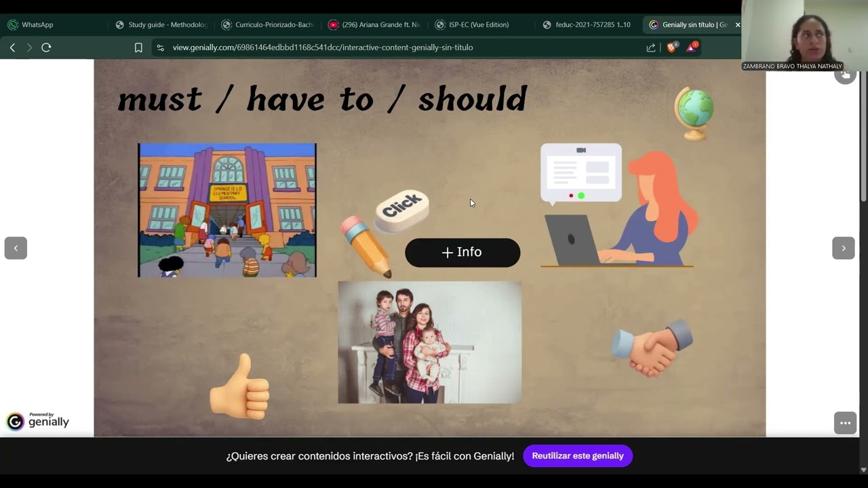Viewport: 868px width, 488px height.
Task: Click the Click eraser label graphic
Action: pyautogui.click(x=402, y=211)
